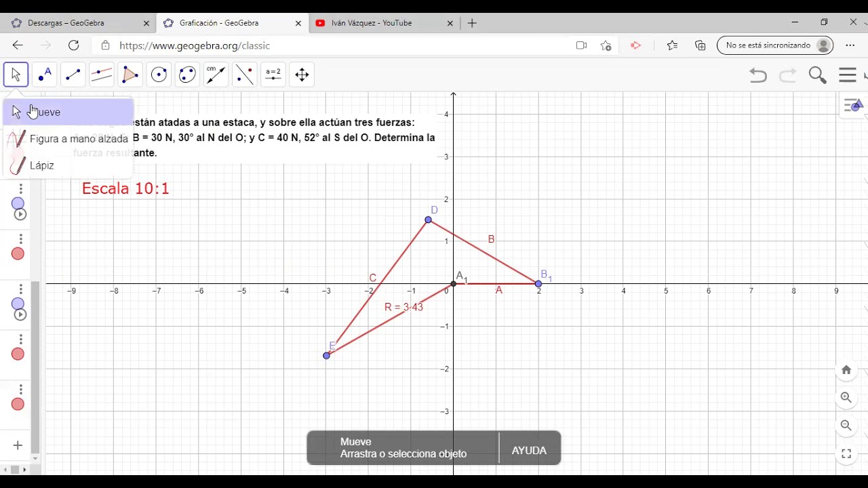Zoom in on the graphics view
Viewport: 868px width, 488px height.
846,398
